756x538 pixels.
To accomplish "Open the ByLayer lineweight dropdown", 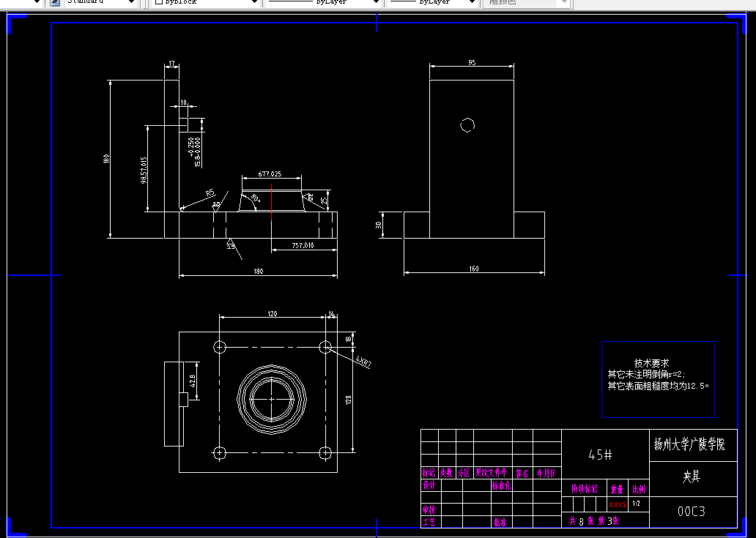I will coord(432,2).
